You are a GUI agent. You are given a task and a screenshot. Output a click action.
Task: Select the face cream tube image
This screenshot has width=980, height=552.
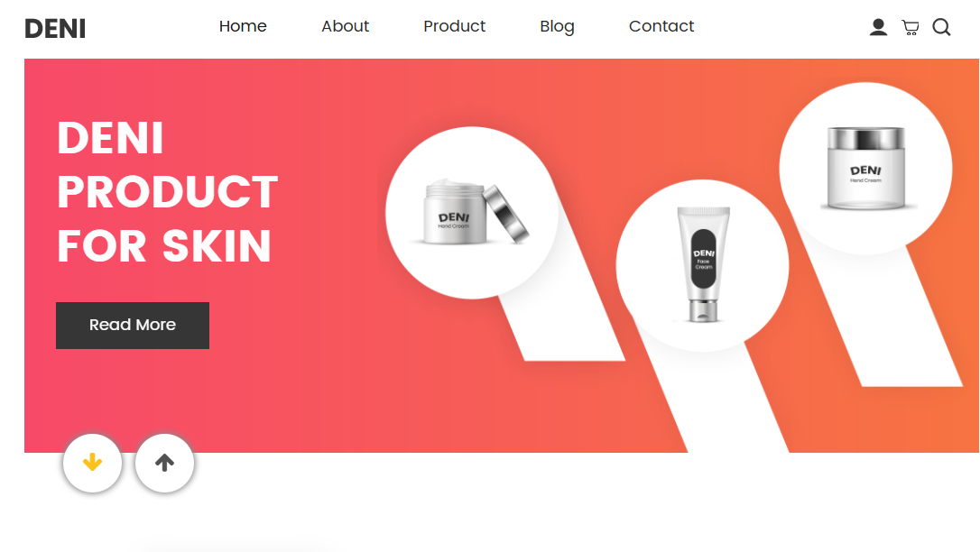tap(704, 264)
